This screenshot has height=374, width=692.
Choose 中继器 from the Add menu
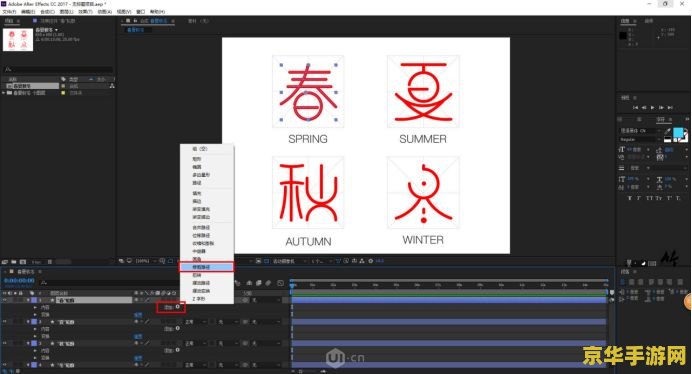206,251
